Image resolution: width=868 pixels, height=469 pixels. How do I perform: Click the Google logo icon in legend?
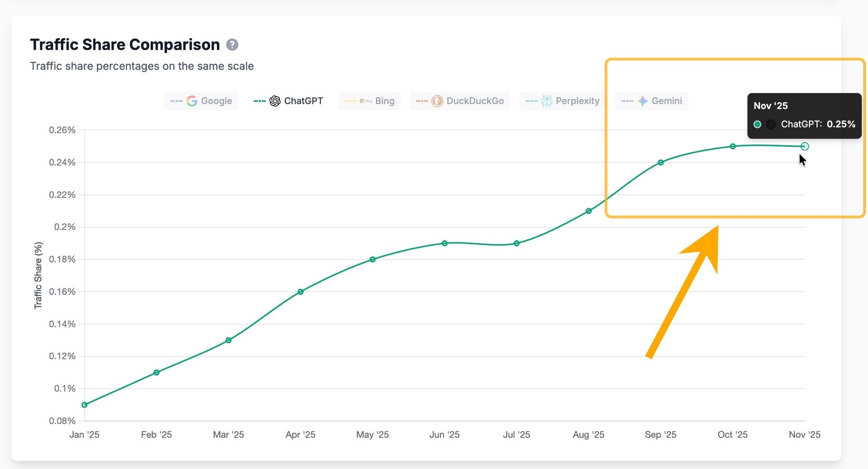pyautogui.click(x=192, y=101)
